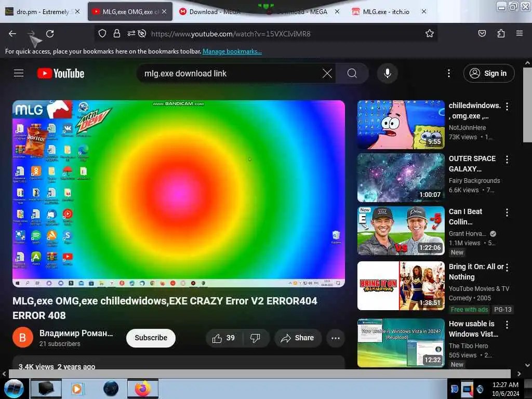Open the chilledwindows Patrick thumbnail

401,125
